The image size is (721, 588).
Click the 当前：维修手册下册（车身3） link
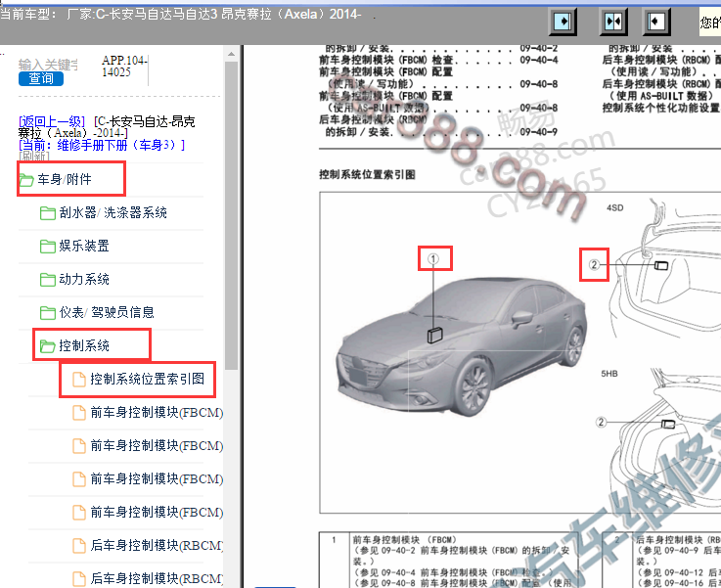pos(102,145)
